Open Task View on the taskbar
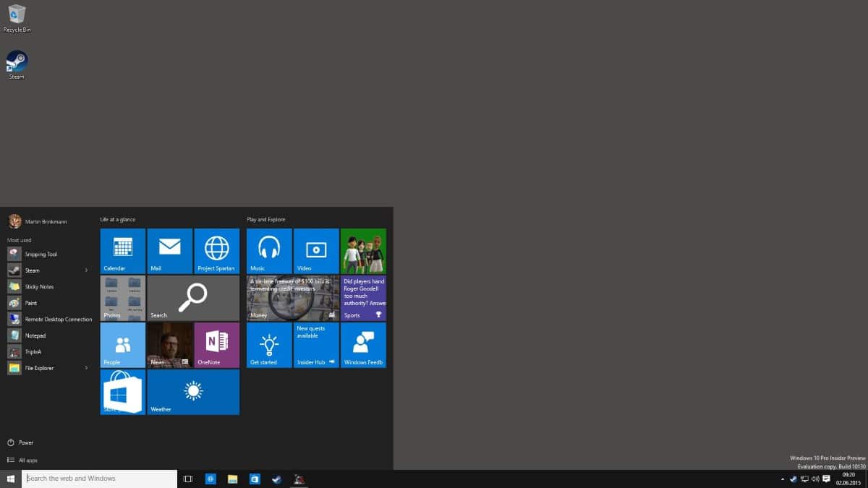Image resolution: width=868 pixels, height=488 pixels. 187,479
